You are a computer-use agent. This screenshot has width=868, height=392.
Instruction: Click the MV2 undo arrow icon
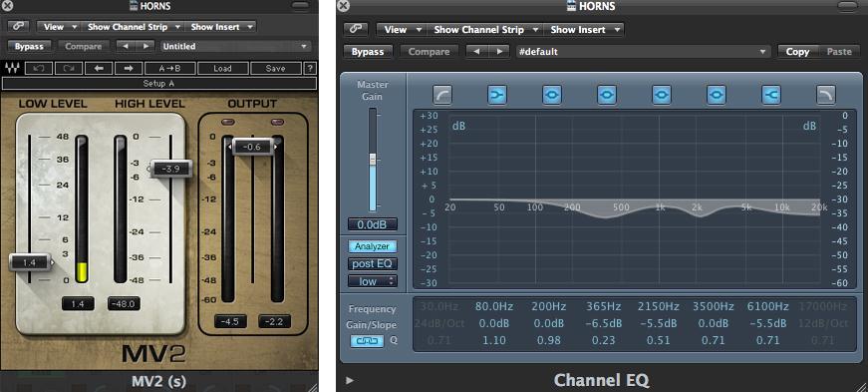coord(39,68)
